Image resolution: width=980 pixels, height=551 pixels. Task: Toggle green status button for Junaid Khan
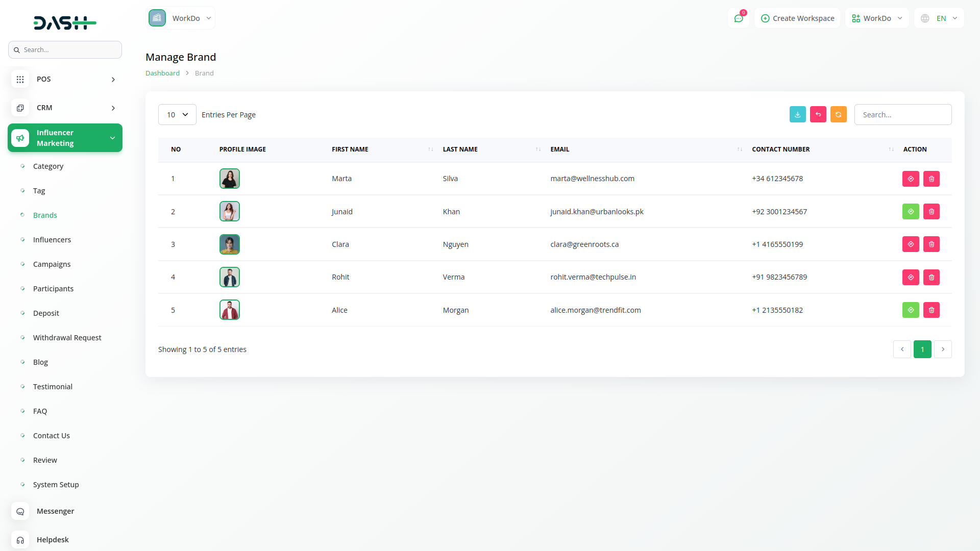910,211
